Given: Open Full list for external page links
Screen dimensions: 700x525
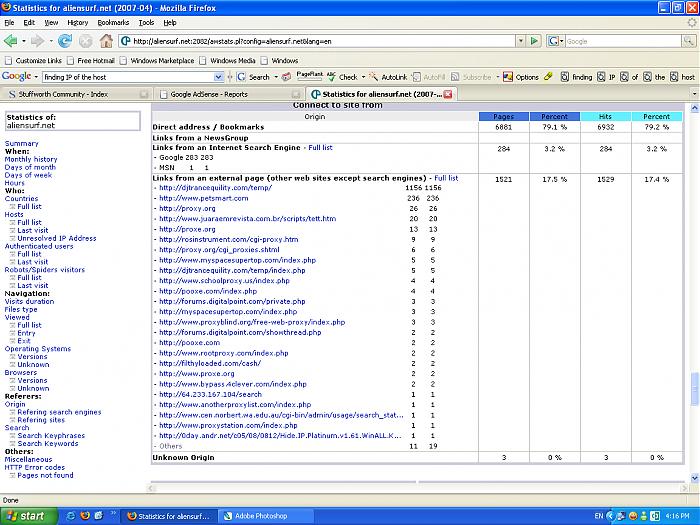Looking at the screenshot, I should (x=446, y=178).
